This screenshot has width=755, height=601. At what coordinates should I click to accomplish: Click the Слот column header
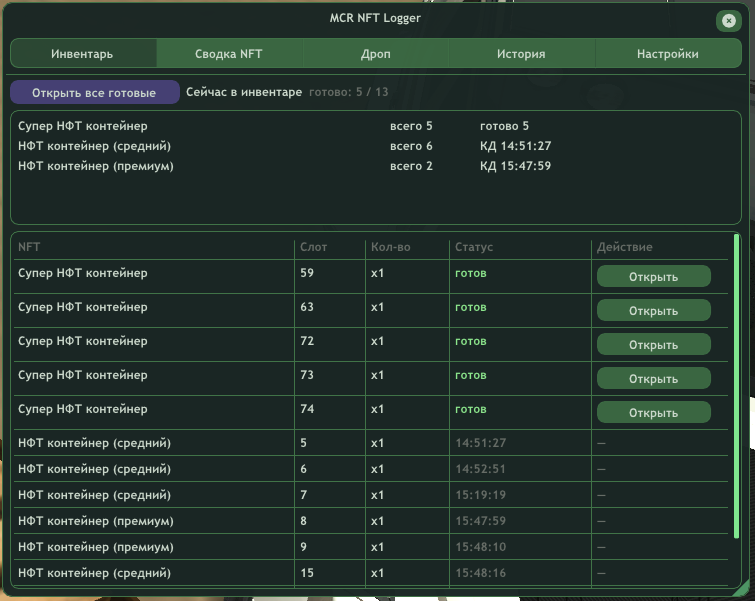pos(313,247)
